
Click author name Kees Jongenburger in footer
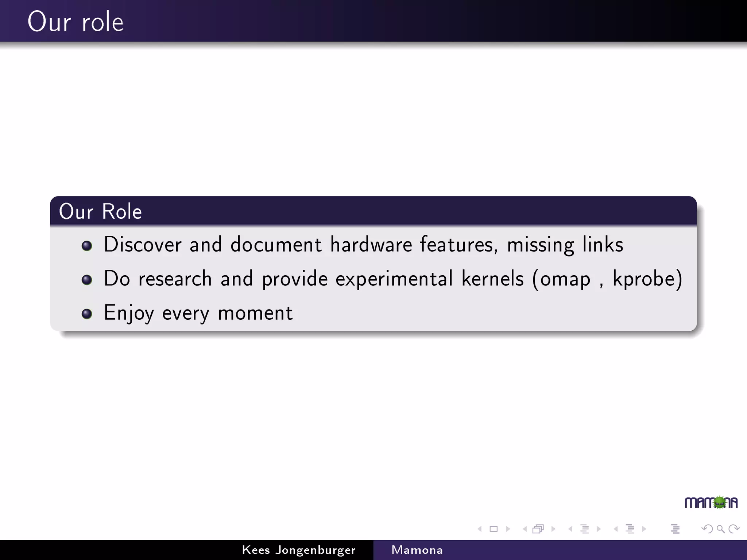click(x=298, y=550)
